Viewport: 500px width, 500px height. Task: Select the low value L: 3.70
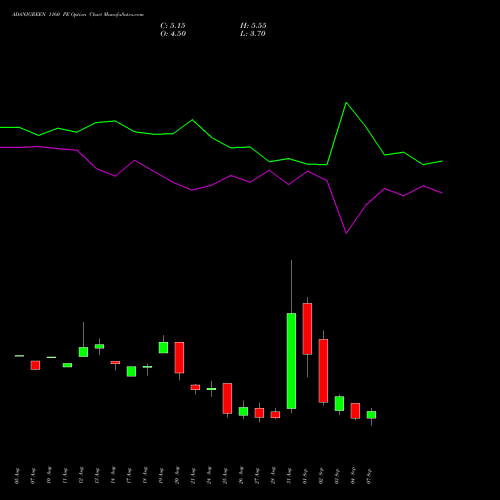click(253, 34)
